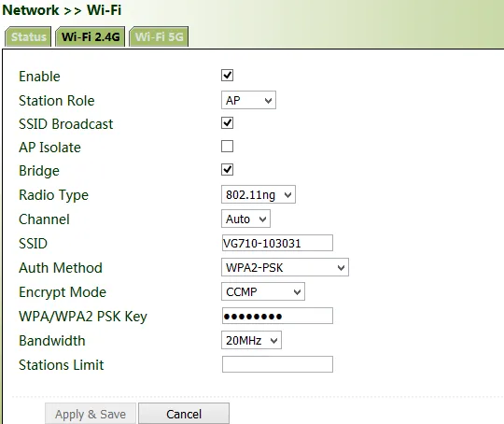Expand the Encrypt Mode dropdown

263,291
